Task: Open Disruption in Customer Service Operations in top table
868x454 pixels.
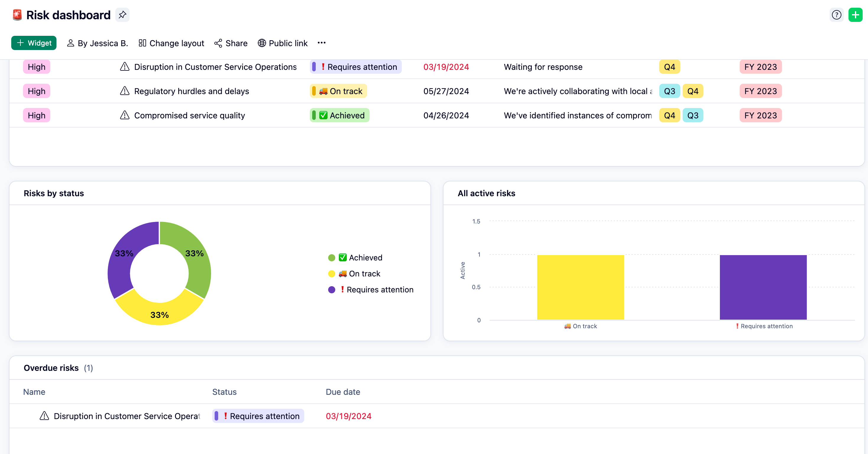Action: [x=215, y=67]
